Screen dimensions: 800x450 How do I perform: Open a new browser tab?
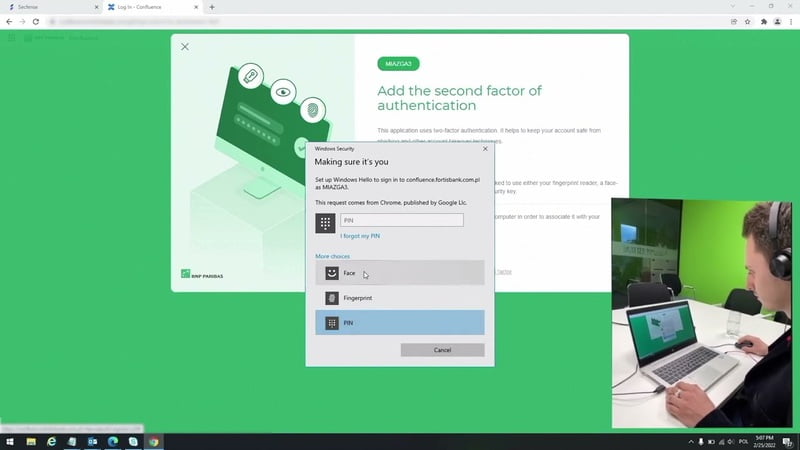(212, 7)
